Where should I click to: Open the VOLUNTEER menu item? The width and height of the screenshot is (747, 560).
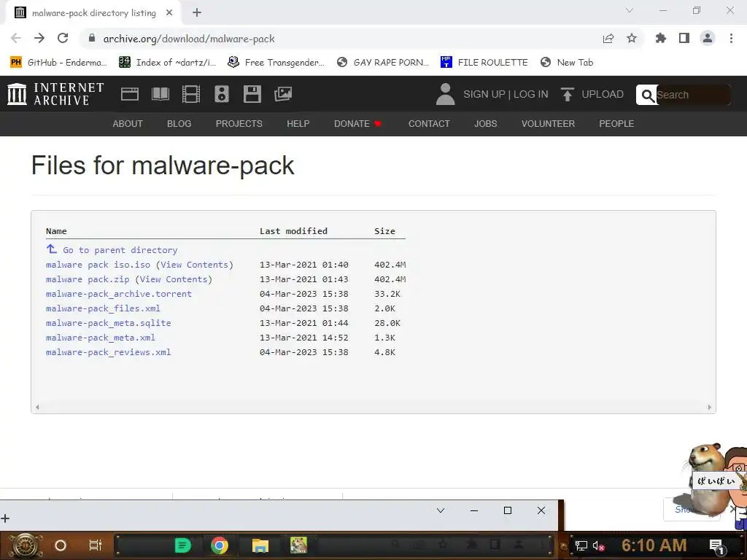(548, 124)
